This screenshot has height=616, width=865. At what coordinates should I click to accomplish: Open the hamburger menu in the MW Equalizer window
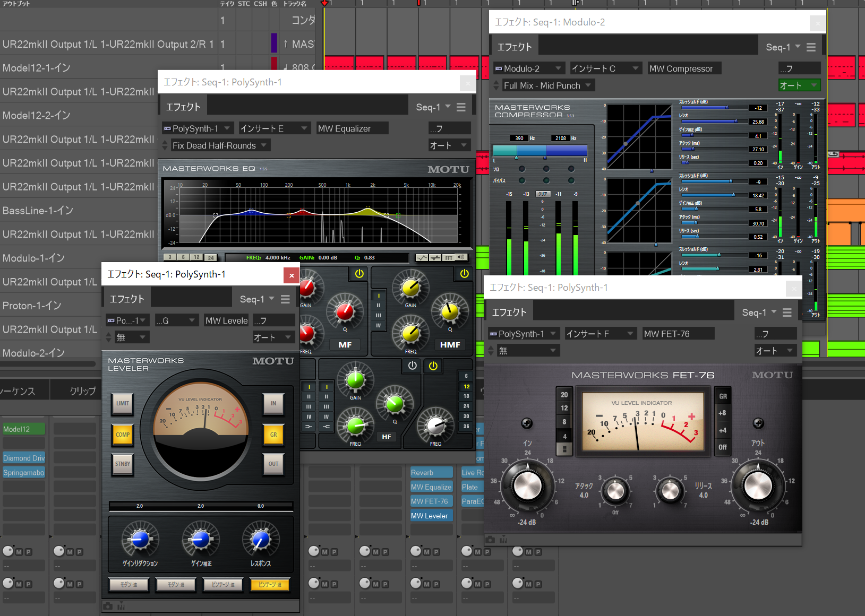461,107
